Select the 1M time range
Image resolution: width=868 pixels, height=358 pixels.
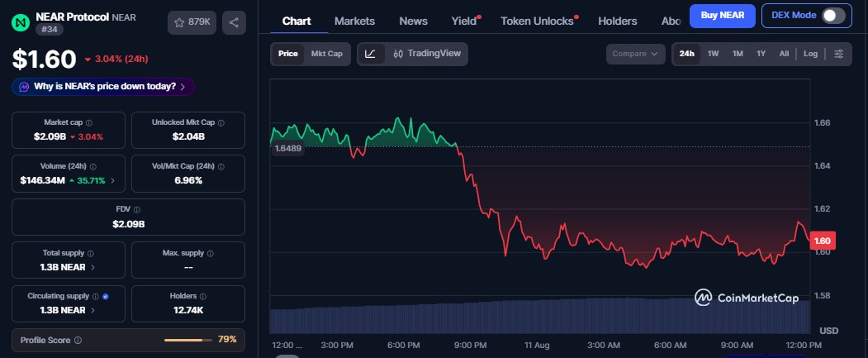738,54
